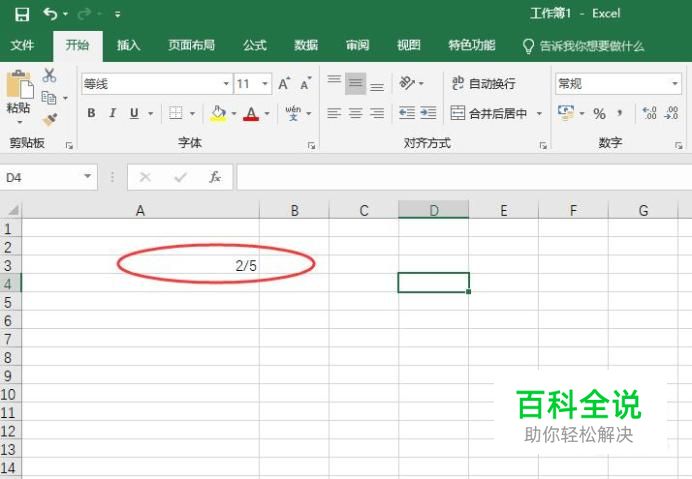Click the wén phonetic guide icon
The width and height of the screenshot is (692, 479).
[x=293, y=113]
